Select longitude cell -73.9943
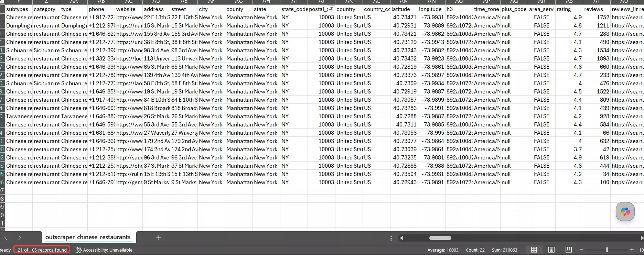 click(431, 42)
